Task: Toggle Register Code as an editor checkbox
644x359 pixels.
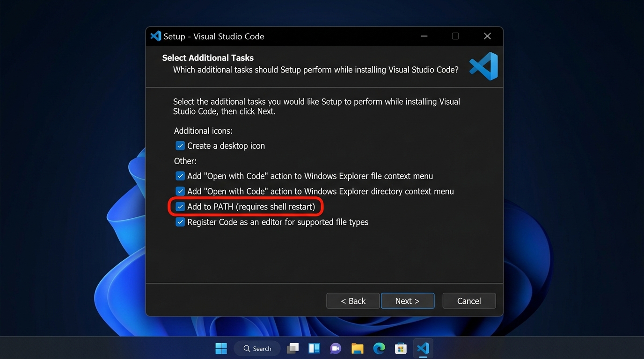Action: tap(180, 222)
